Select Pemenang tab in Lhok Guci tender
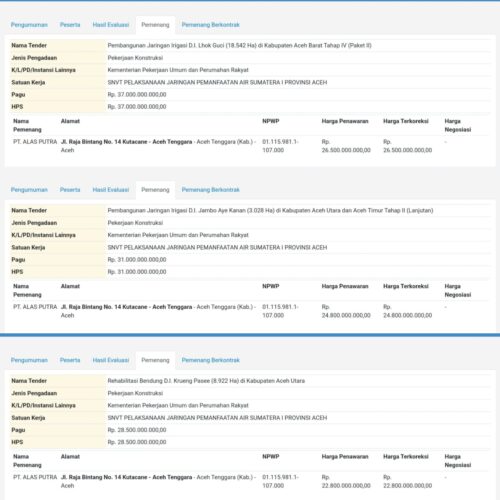 155,25
